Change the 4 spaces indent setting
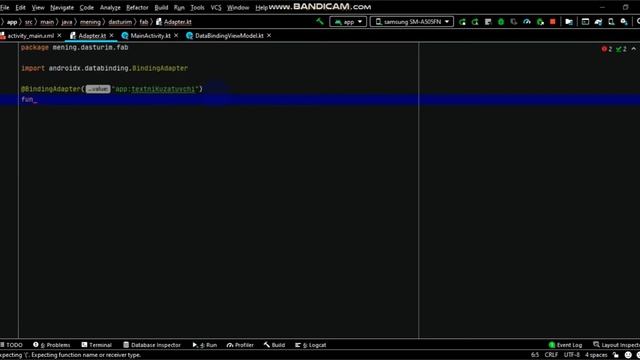The image size is (640, 360). pos(596,355)
